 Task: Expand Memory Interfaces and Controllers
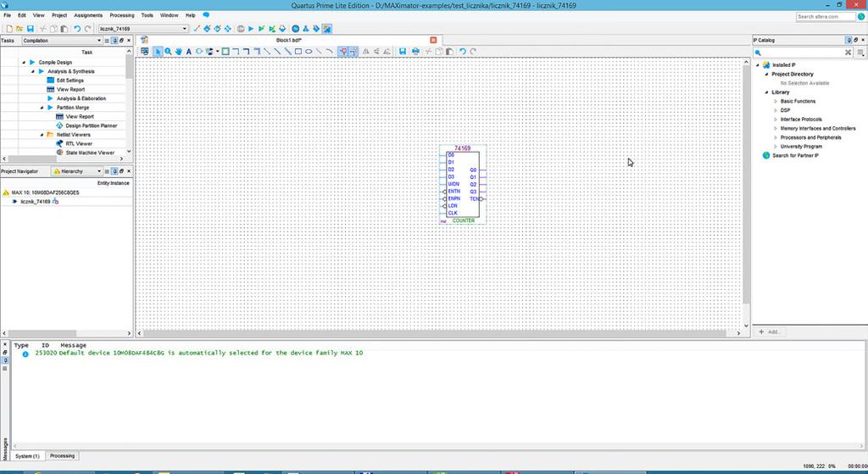[776, 129]
